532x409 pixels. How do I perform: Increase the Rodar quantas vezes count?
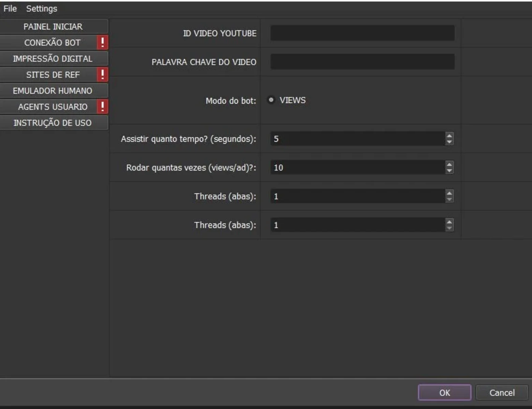click(x=449, y=164)
